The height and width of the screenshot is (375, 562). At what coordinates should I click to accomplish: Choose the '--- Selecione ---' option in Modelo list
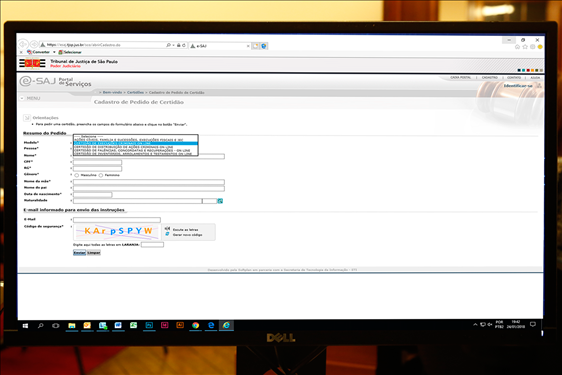(x=135, y=137)
